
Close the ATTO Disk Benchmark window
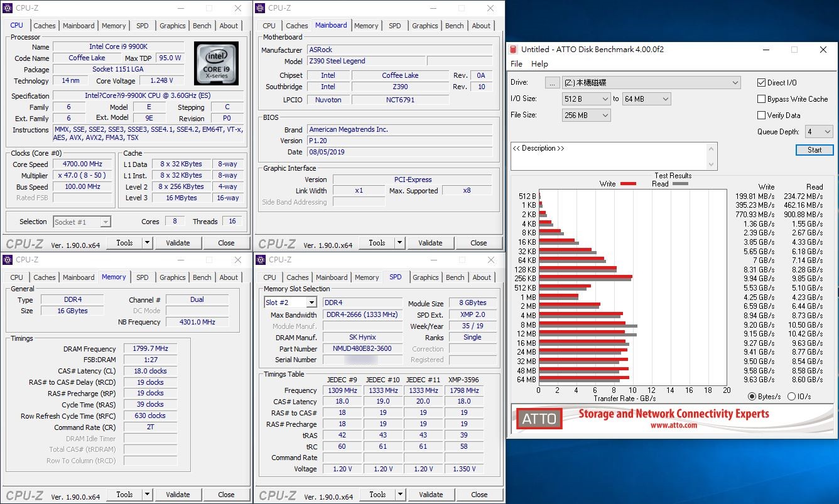coord(823,50)
